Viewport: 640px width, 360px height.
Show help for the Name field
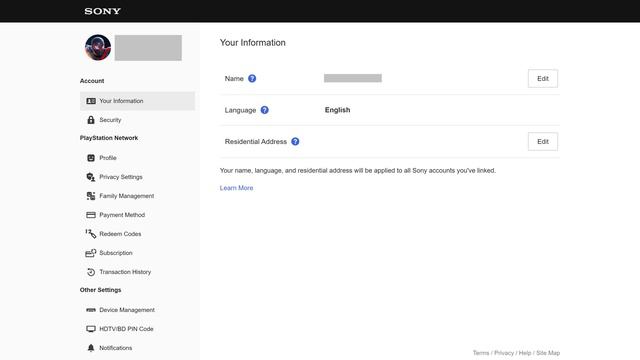point(252,78)
